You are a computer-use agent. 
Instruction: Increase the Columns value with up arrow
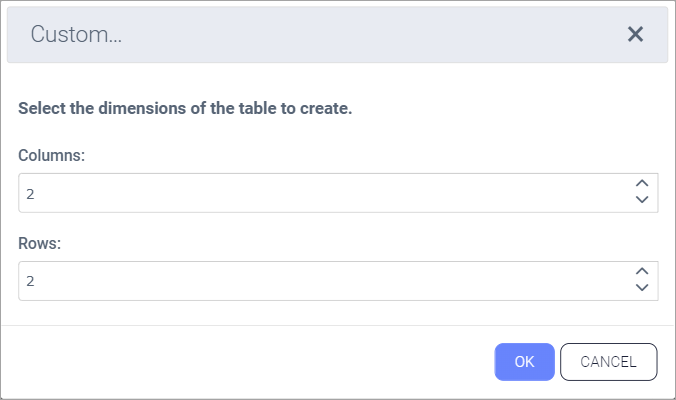(x=642, y=184)
